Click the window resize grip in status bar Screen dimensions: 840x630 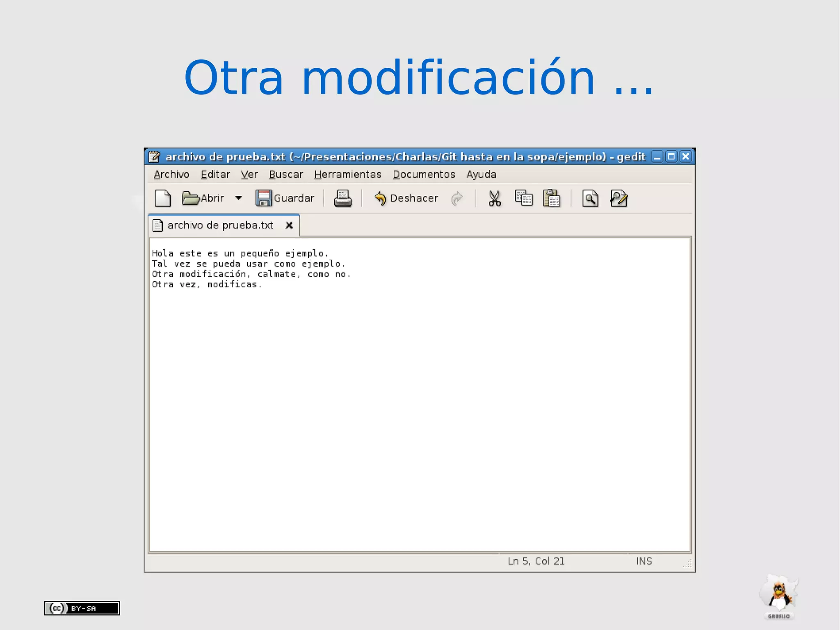tap(687, 563)
